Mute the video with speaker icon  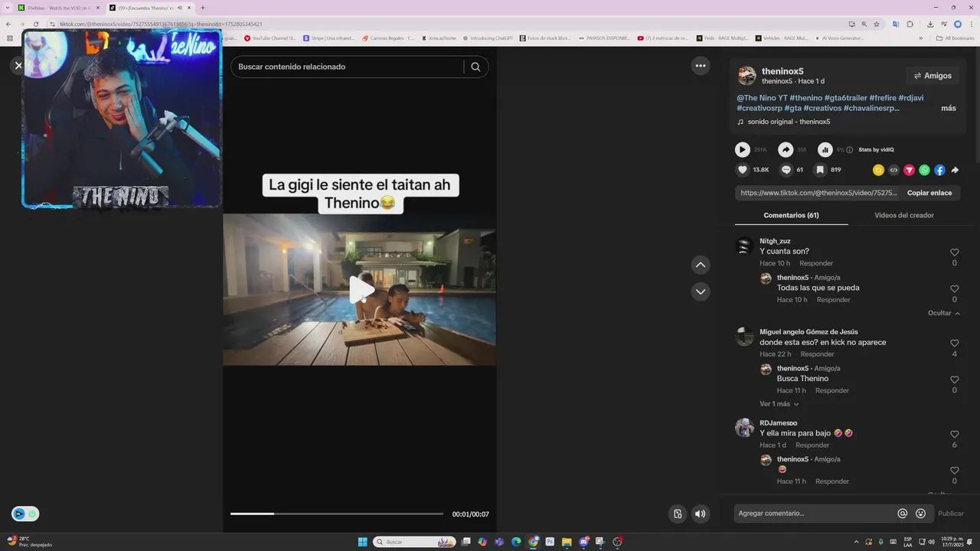[700, 514]
